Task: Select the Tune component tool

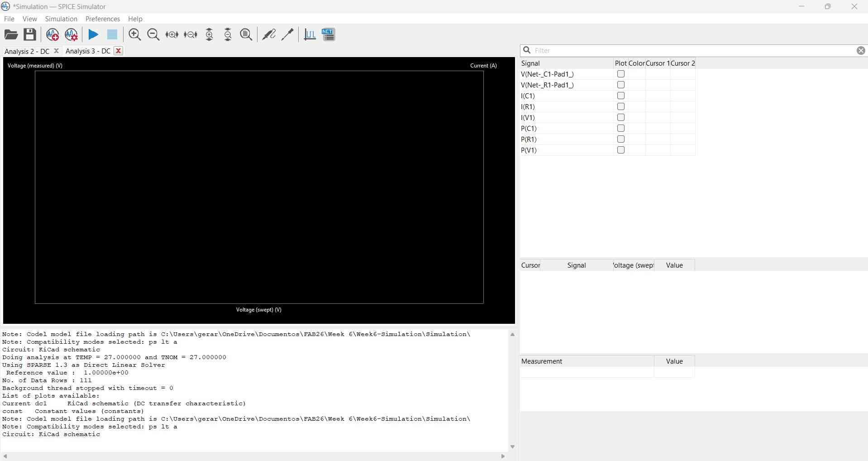Action: coord(287,34)
